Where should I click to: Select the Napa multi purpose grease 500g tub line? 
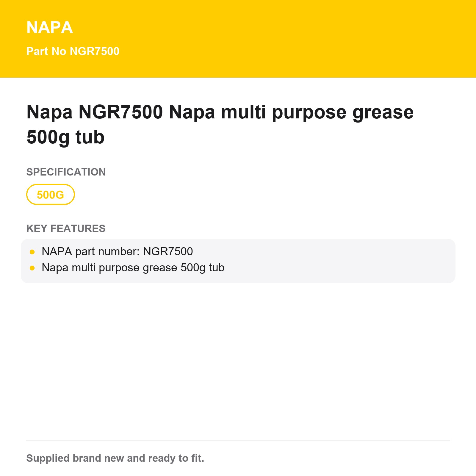point(133,268)
